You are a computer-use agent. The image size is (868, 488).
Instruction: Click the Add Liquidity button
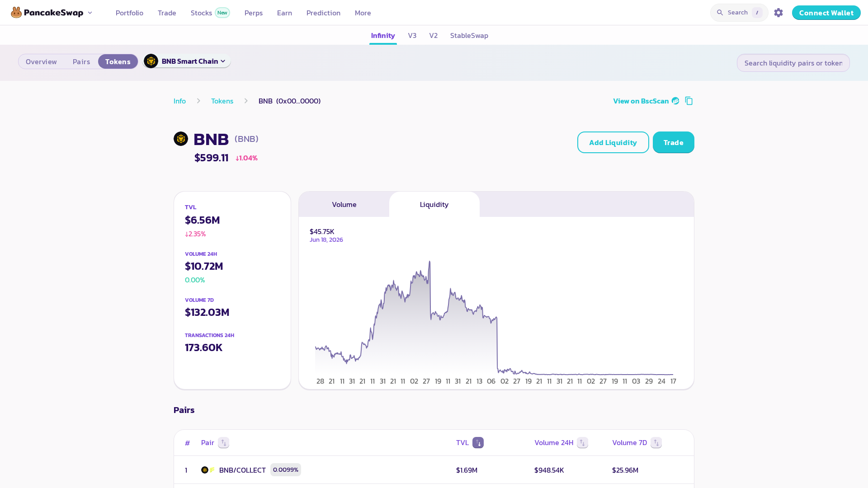point(613,142)
